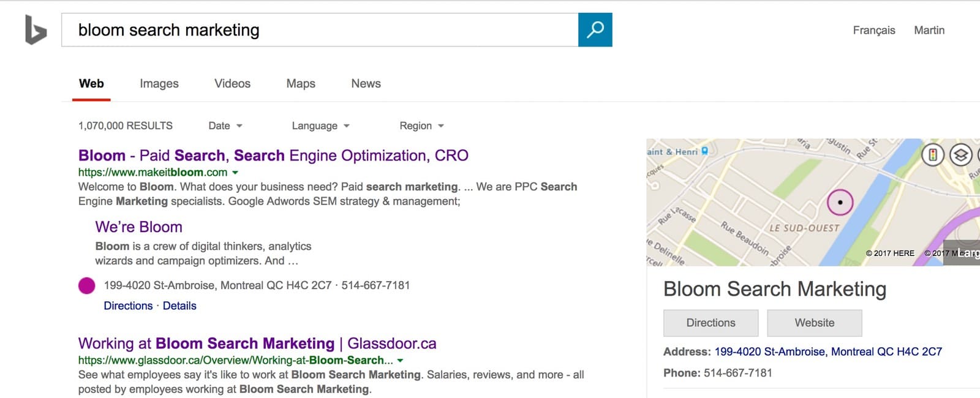Click the glassdoor.ca green URL text
This screenshot has width=980, height=398.
[x=235, y=361]
